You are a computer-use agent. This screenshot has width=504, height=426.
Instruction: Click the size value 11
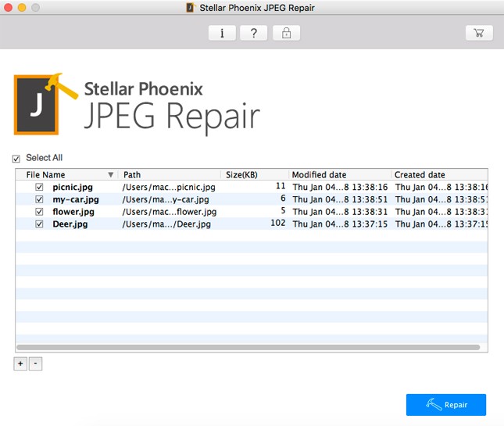pos(281,186)
